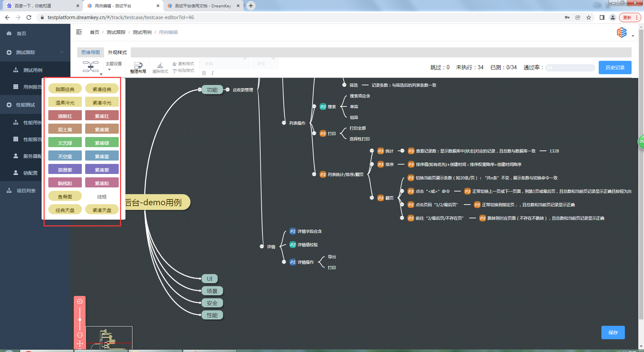Click the 整理布局 layout icon
Screen dimensions: 644x352
click(138, 67)
